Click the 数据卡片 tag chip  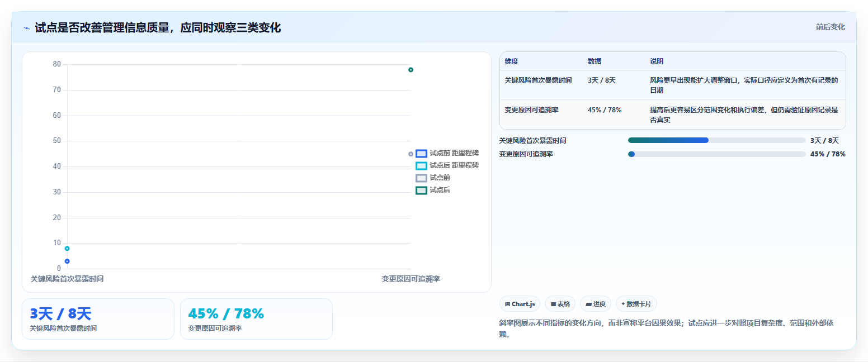click(x=636, y=304)
